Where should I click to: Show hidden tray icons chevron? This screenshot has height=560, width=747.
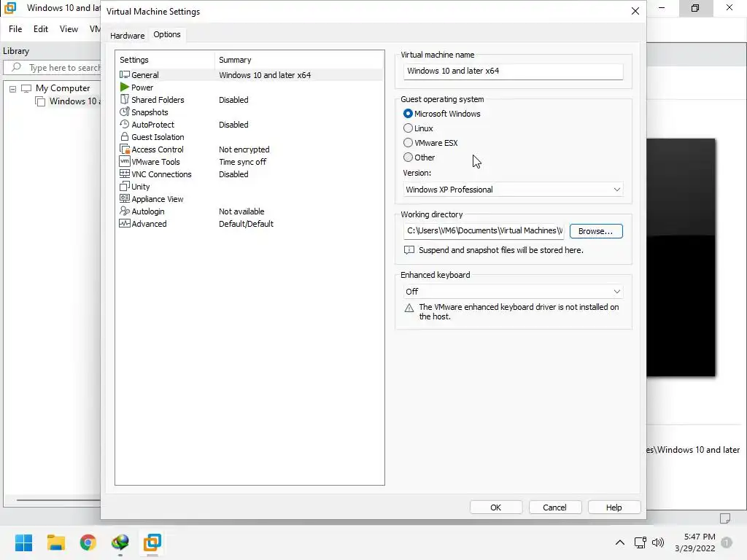[620, 542]
